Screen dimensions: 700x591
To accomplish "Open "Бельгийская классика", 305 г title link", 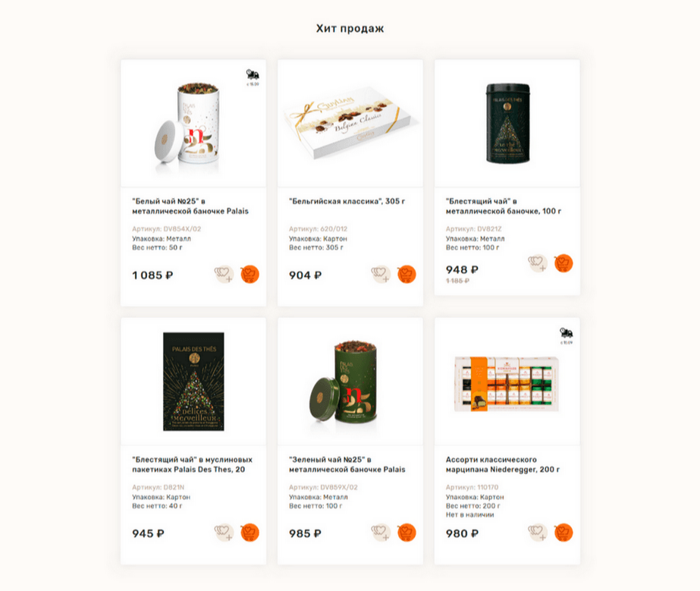I will [x=347, y=202].
